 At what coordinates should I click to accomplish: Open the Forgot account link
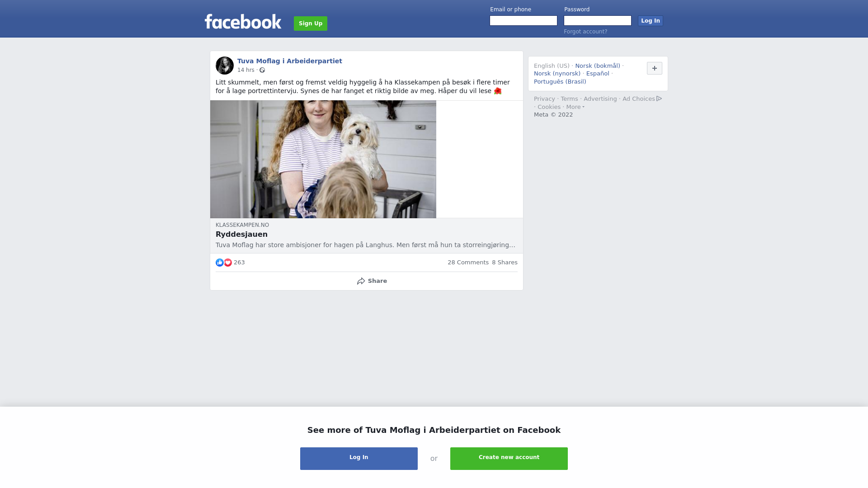[585, 32]
